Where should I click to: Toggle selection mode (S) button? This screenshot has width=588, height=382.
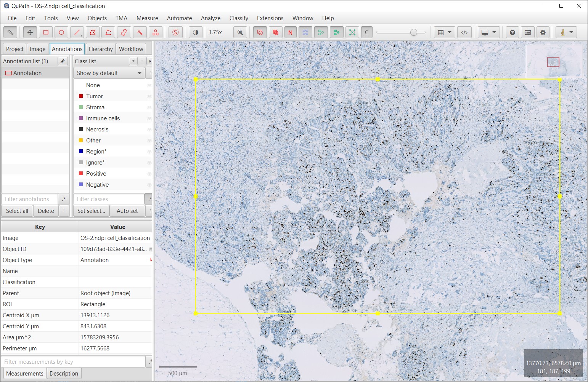175,32
